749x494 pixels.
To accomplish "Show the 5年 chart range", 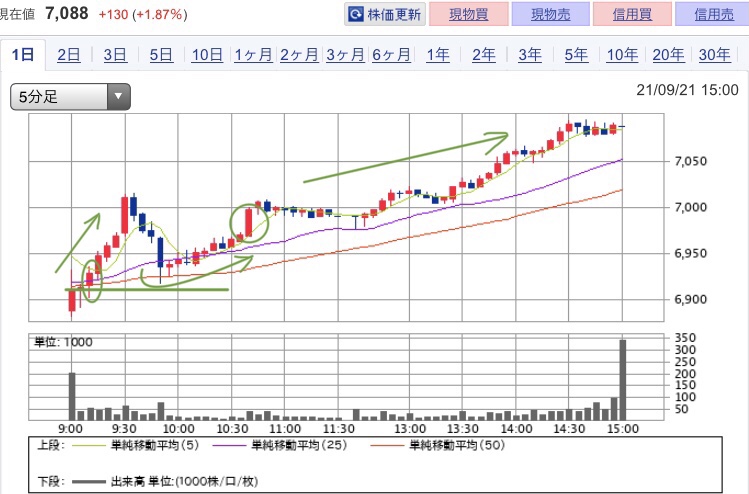I will (x=576, y=55).
